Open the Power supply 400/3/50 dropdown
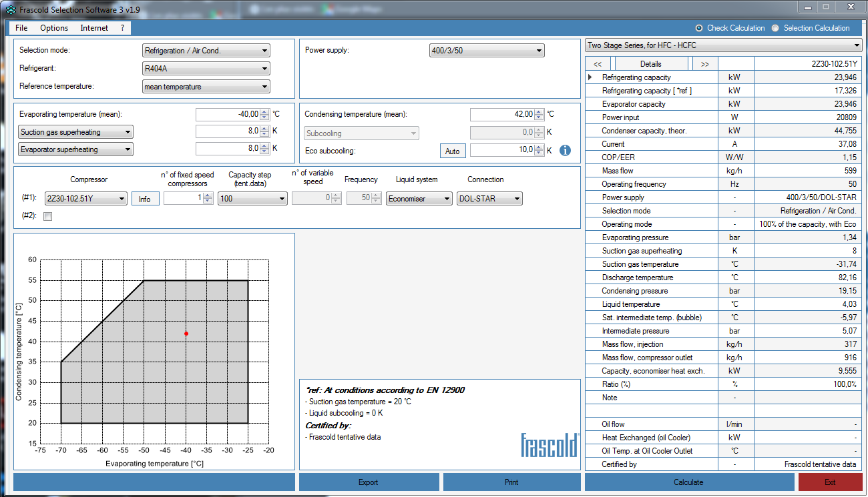This screenshot has height=497, width=868. click(x=487, y=51)
